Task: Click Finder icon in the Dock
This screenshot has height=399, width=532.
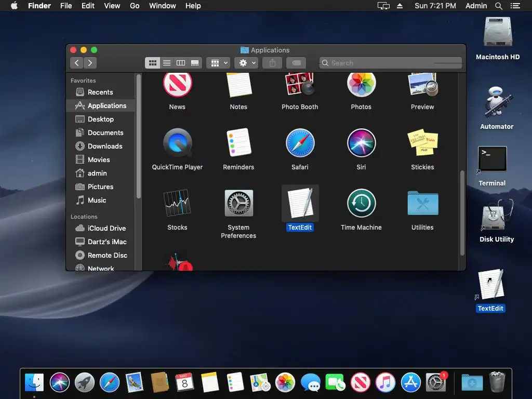Action: (x=34, y=382)
